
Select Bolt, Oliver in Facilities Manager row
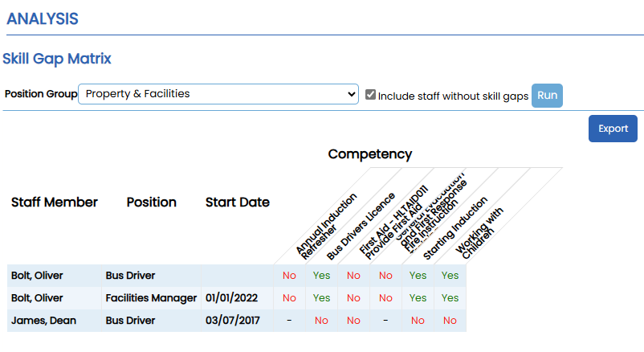point(37,298)
